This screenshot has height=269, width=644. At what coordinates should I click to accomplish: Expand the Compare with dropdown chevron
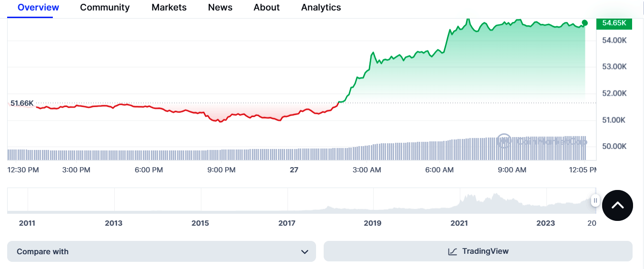click(305, 252)
